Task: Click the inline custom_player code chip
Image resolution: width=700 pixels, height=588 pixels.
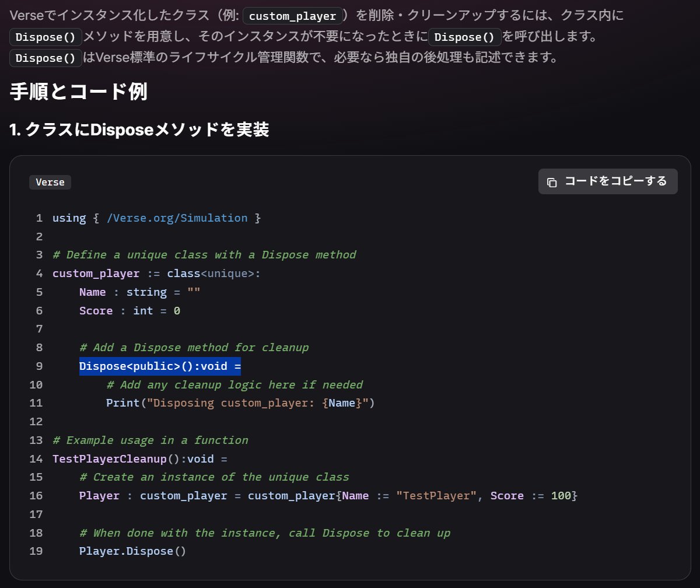Action: coord(292,16)
